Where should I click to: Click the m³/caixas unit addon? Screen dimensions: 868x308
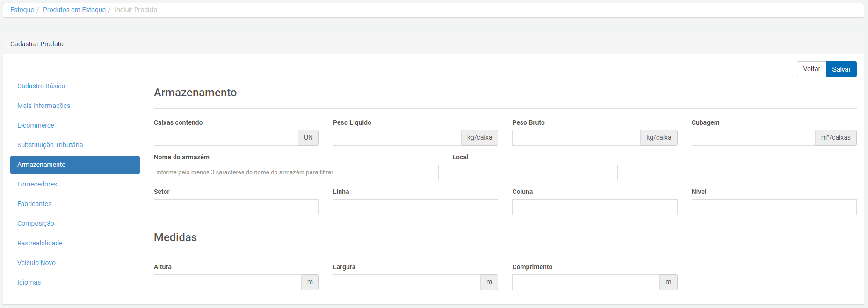coord(836,138)
